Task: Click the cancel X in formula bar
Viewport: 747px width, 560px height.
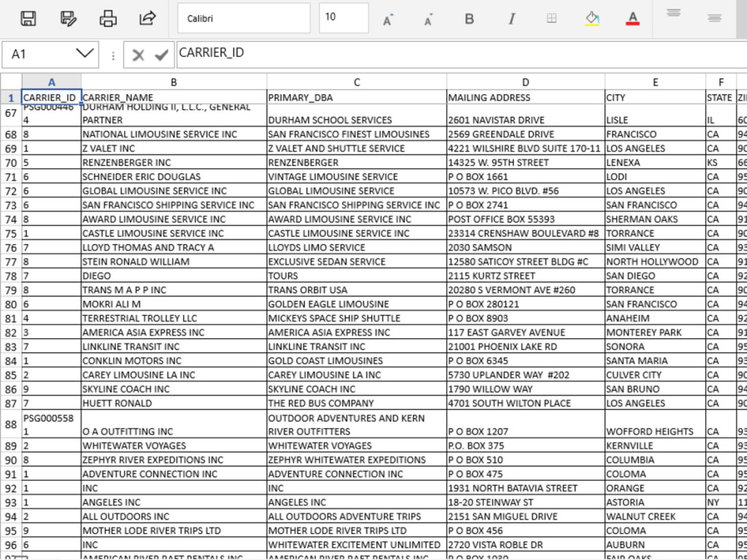Action: 138,55
